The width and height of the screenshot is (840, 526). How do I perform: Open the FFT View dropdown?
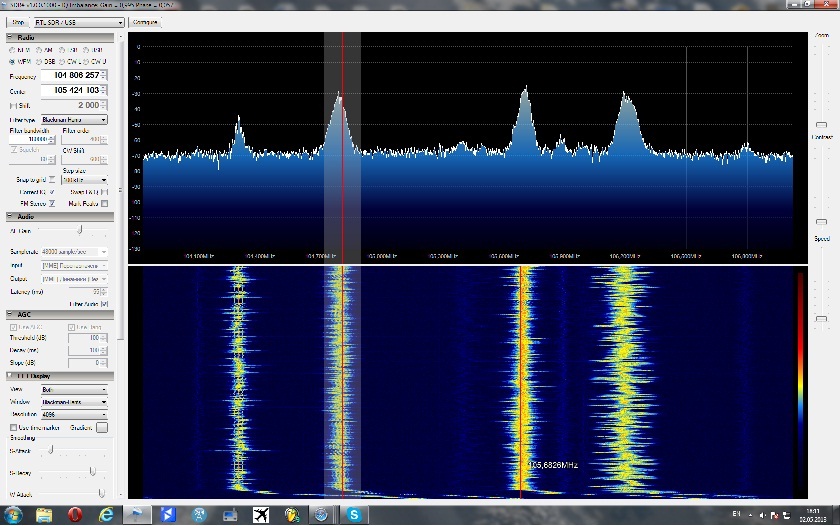pos(74,389)
